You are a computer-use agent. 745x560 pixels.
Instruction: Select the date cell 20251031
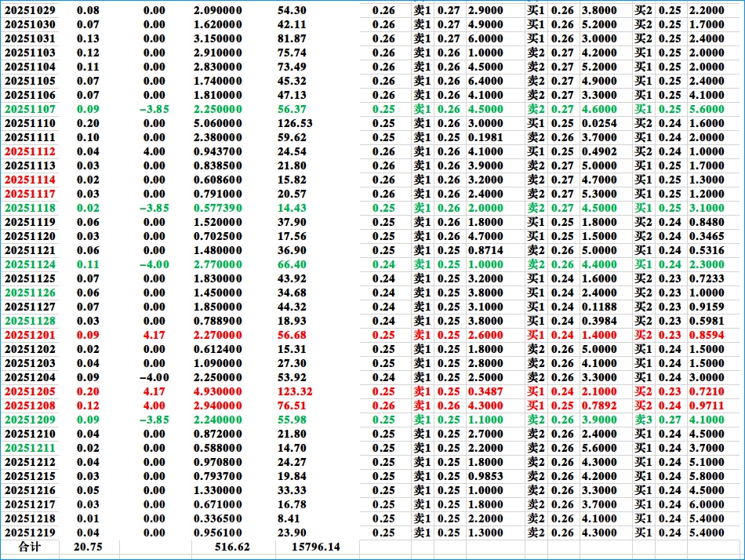(x=30, y=39)
